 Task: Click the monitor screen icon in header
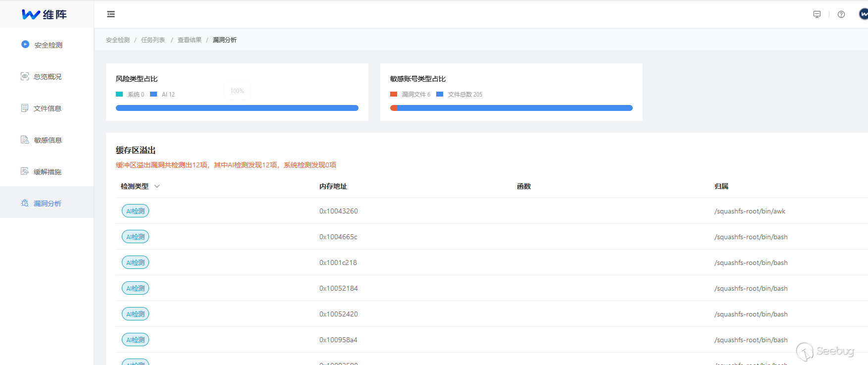click(x=817, y=14)
